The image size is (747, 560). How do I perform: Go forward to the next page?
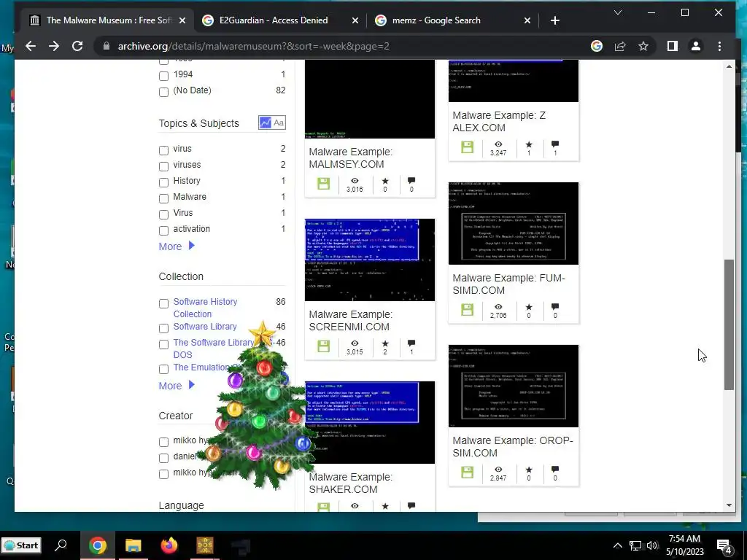(x=54, y=46)
